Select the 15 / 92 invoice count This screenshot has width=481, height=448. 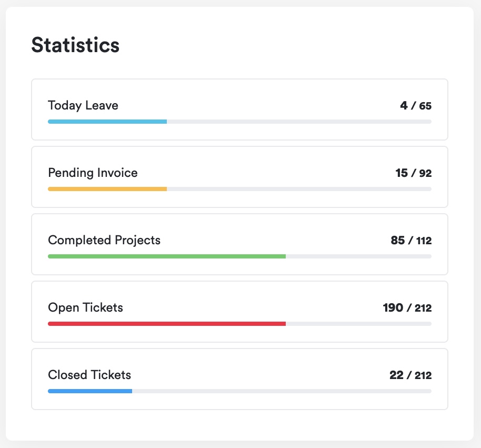413,173
